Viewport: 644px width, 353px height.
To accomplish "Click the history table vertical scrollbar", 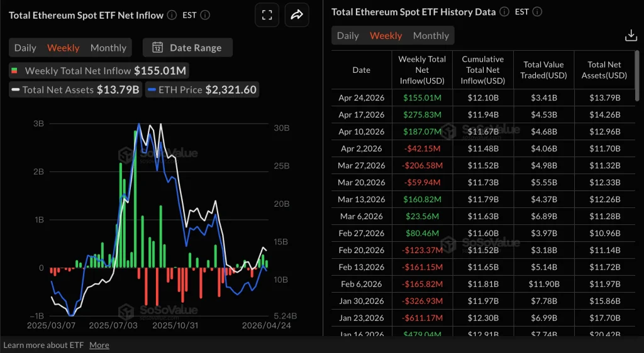I will click(639, 75).
